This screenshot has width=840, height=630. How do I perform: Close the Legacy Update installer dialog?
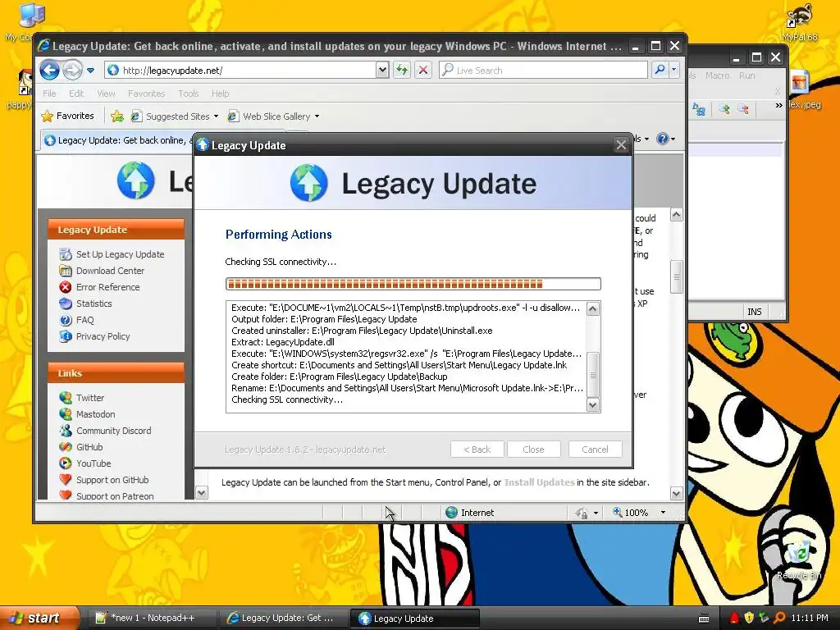pyautogui.click(x=621, y=145)
